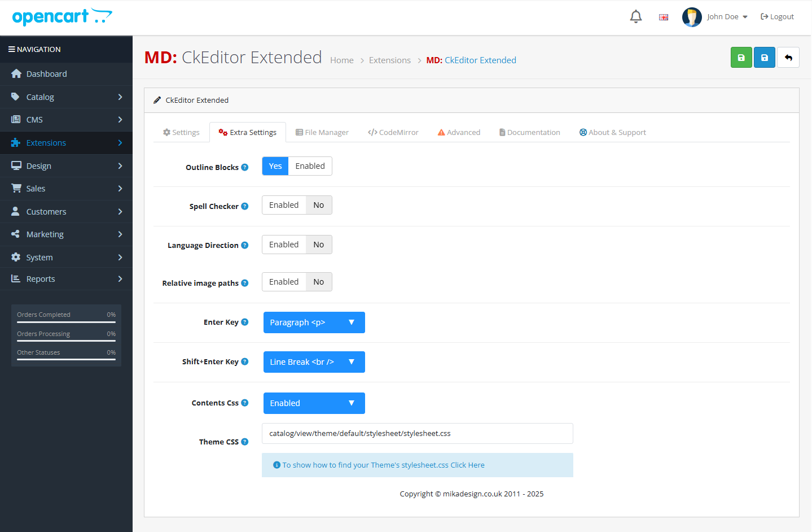This screenshot has height=532, width=812.
Task: Expand the Catalog menu chevron
Action: click(120, 97)
